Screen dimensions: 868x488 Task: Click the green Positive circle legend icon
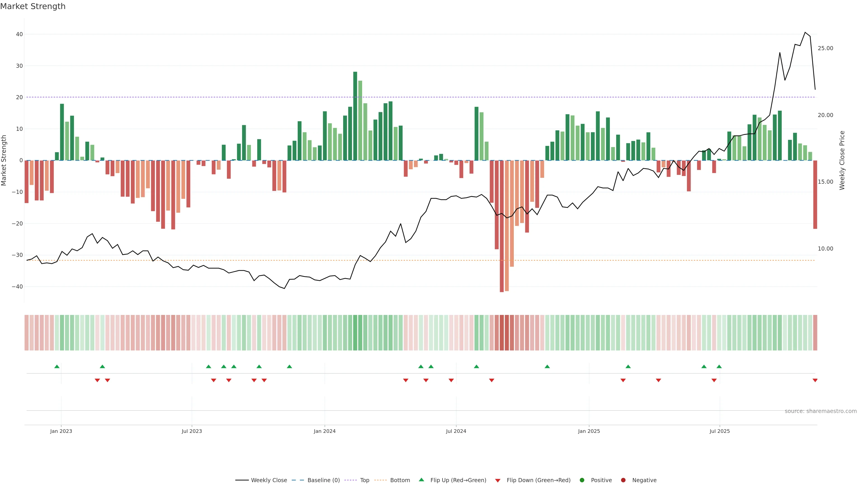pyautogui.click(x=582, y=480)
